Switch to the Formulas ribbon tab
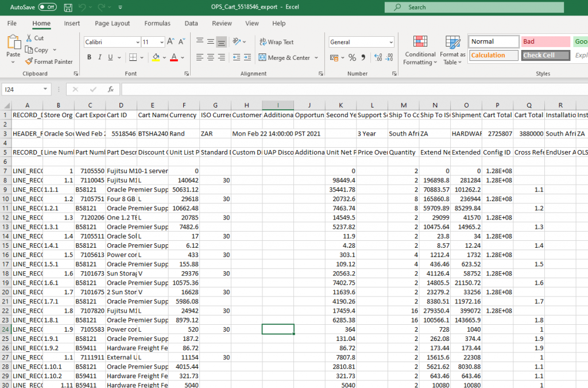 click(157, 24)
